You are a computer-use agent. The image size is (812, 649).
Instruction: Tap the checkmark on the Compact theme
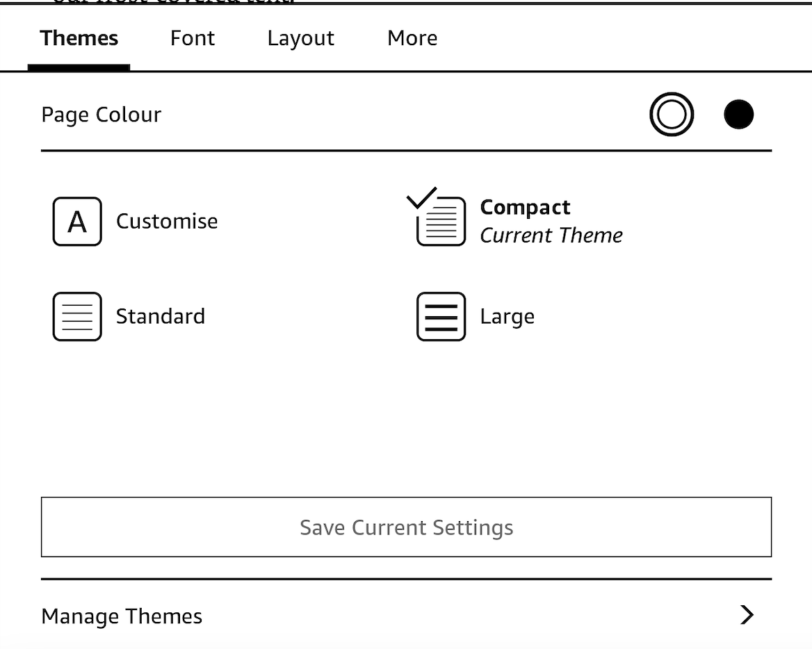point(421,198)
